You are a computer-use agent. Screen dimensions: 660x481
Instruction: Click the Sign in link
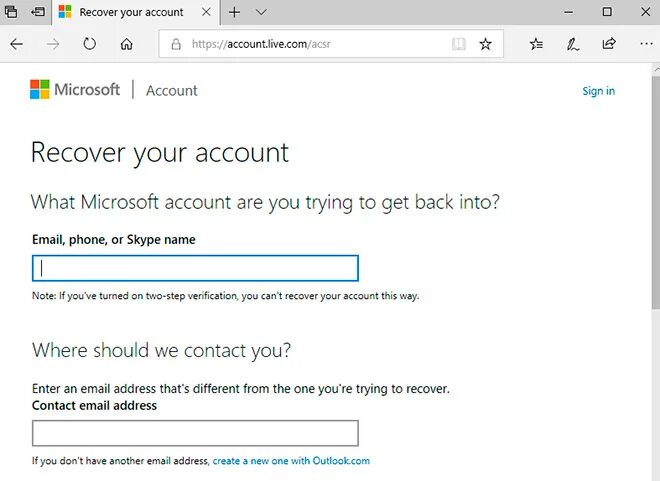[x=598, y=91]
